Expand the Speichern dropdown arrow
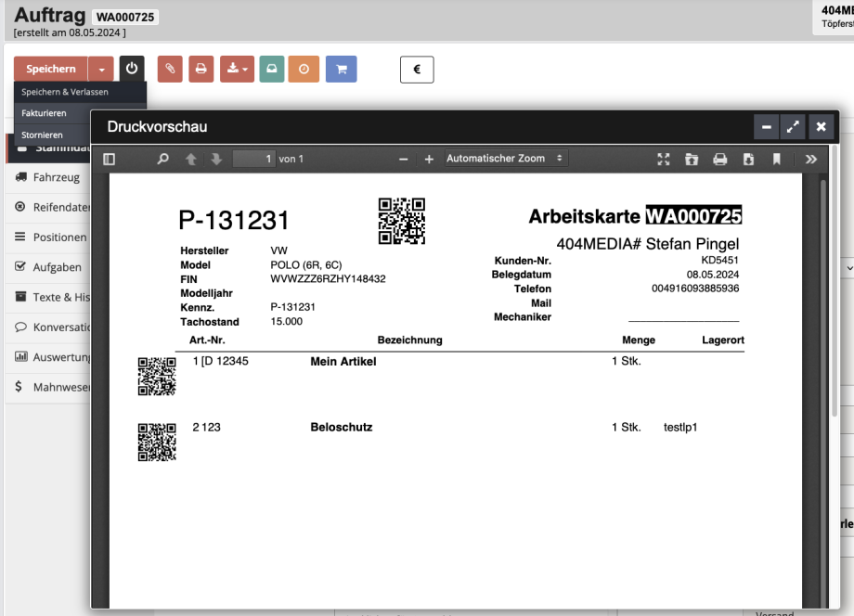 pyautogui.click(x=101, y=70)
